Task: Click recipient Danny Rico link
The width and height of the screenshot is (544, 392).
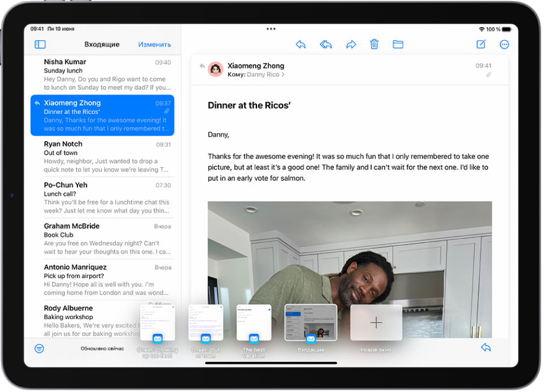Action: [x=263, y=75]
